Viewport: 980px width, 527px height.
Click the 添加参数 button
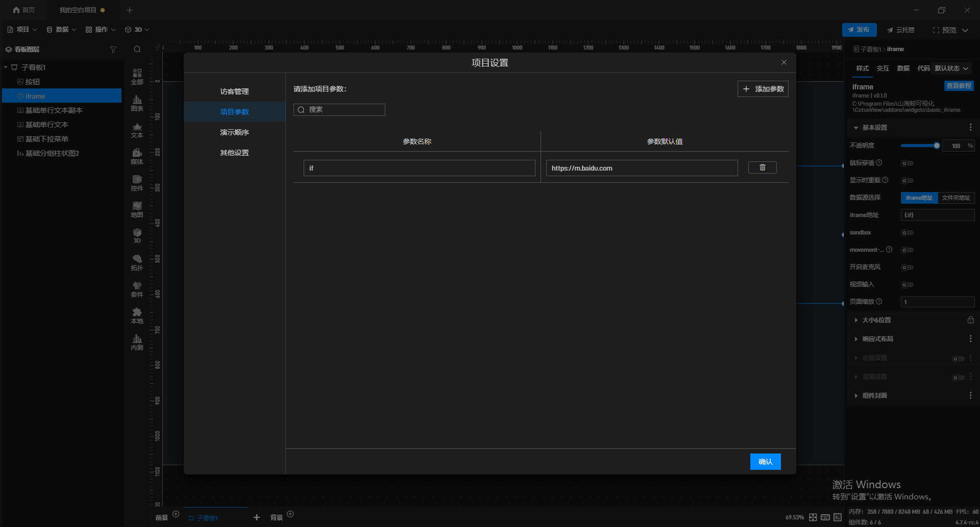763,89
